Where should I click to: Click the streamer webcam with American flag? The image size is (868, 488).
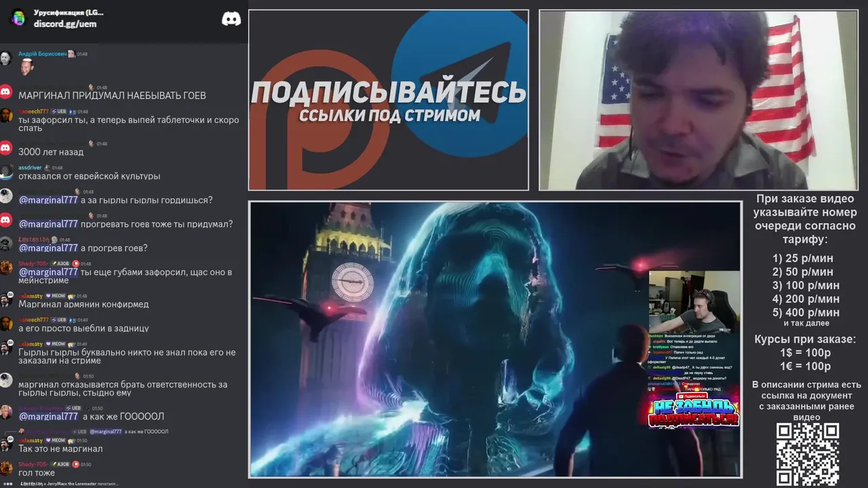[698, 100]
